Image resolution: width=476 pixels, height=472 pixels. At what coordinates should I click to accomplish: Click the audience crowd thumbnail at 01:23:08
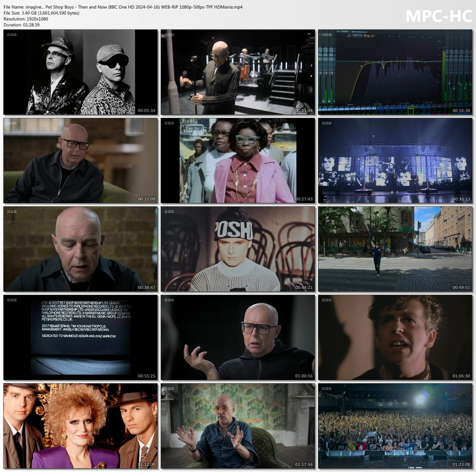click(395, 426)
